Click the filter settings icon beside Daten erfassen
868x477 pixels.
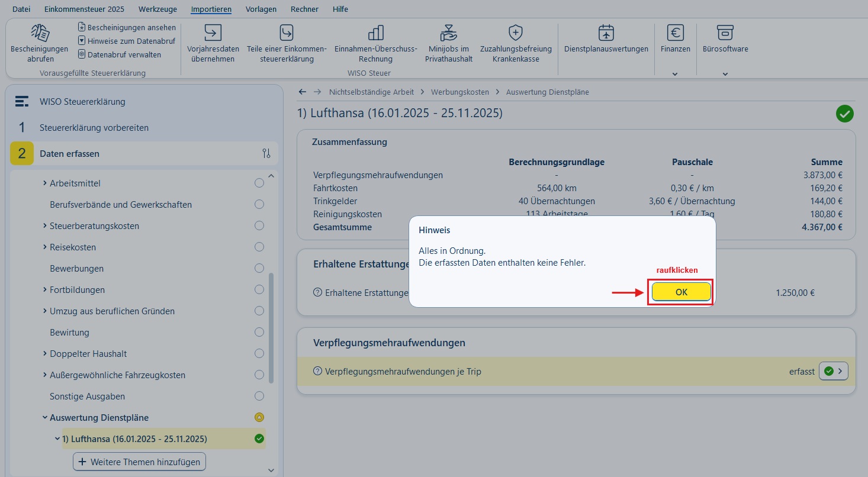pyautogui.click(x=266, y=154)
